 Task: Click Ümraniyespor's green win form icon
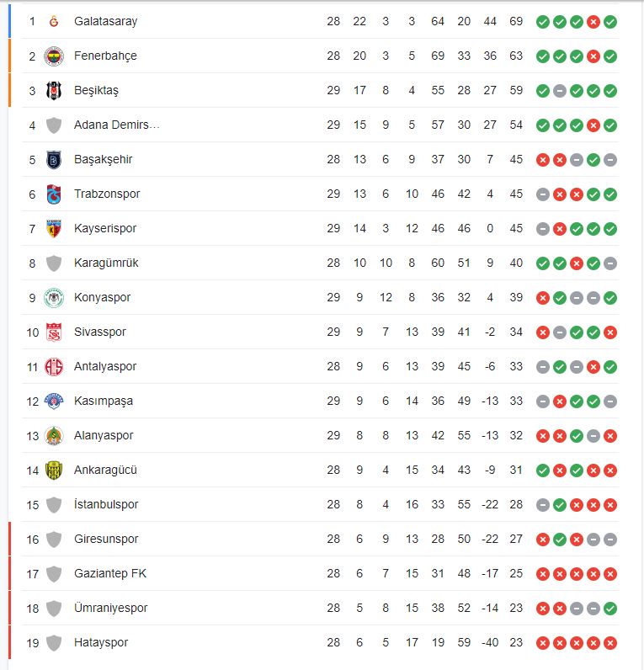click(610, 608)
